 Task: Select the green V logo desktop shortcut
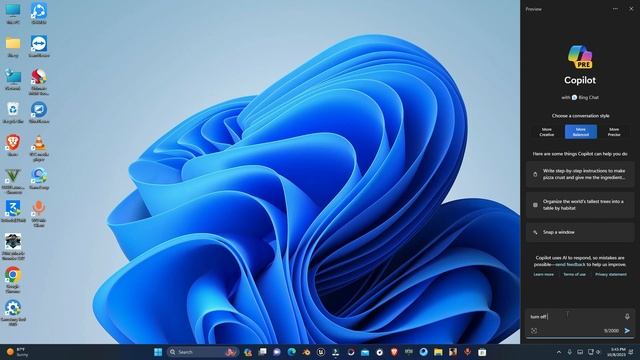point(13,181)
